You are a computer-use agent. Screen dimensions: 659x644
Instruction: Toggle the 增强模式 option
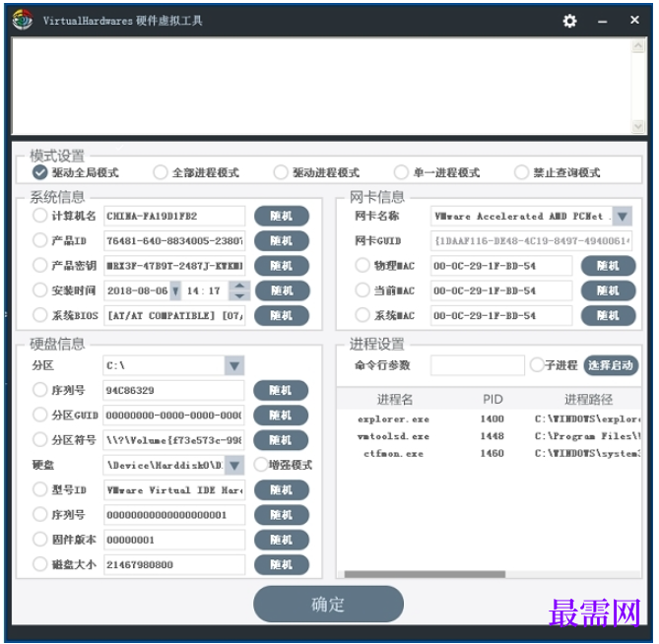pyautogui.click(x=261, y=465)
